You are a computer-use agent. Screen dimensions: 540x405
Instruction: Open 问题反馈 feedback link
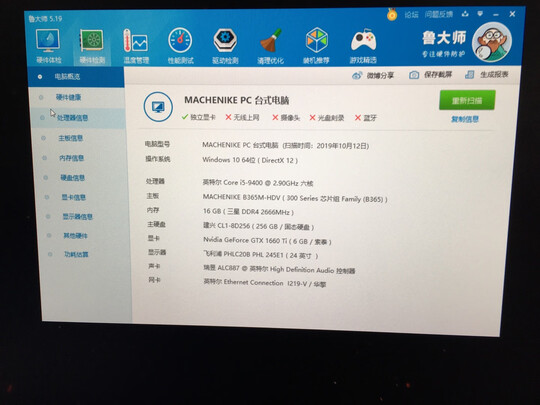438,14
